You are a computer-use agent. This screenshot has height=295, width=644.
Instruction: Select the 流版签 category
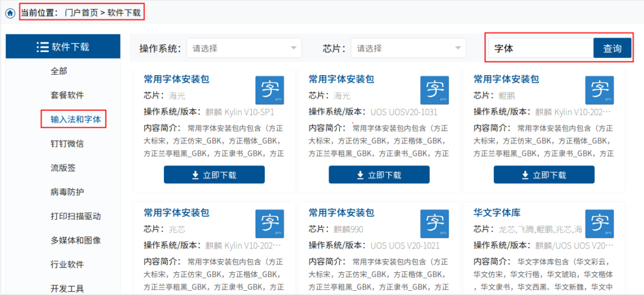[63, 168]
